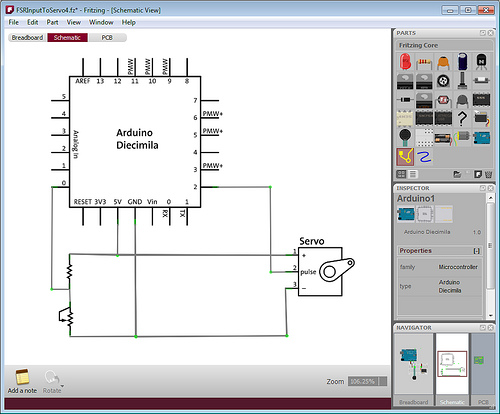The image size is (500, 414).
Task: Open the Part menu
Action: pyautogui.click(x=52, y=22)
